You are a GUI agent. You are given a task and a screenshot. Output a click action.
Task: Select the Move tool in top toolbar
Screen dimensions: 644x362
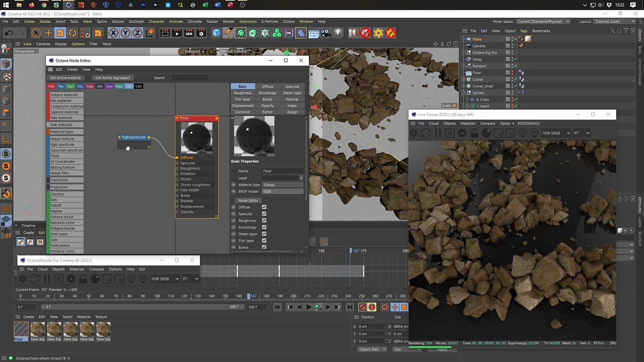pyautogui.click(x=48, y=33)
